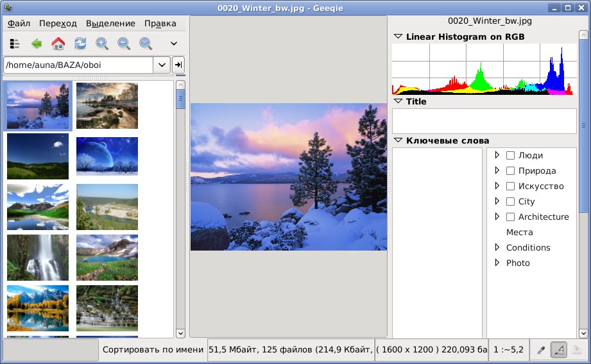Click the path go-to arrow button
Screen dimensions: 591x364
tap(178, 65)
